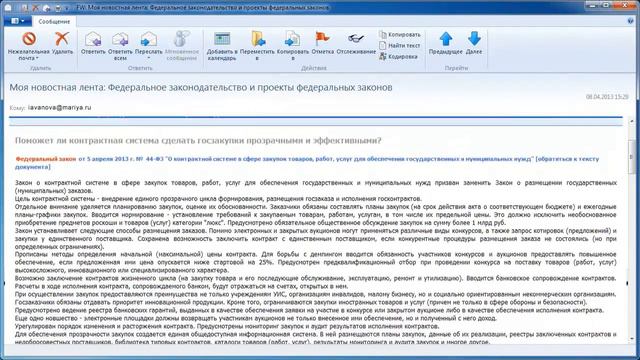Expand the Переслать dropdown arrow
The image size is (640, 360).
point(149,58)
